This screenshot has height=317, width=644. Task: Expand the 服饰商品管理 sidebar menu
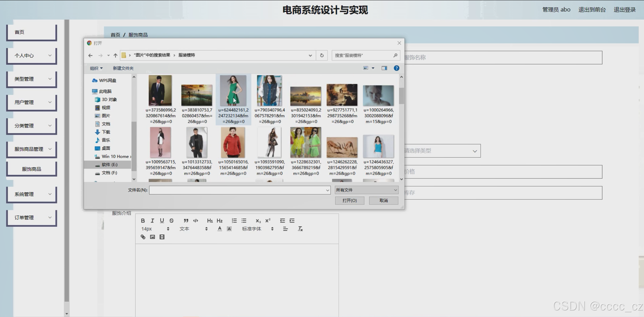(x=32, y=149)
